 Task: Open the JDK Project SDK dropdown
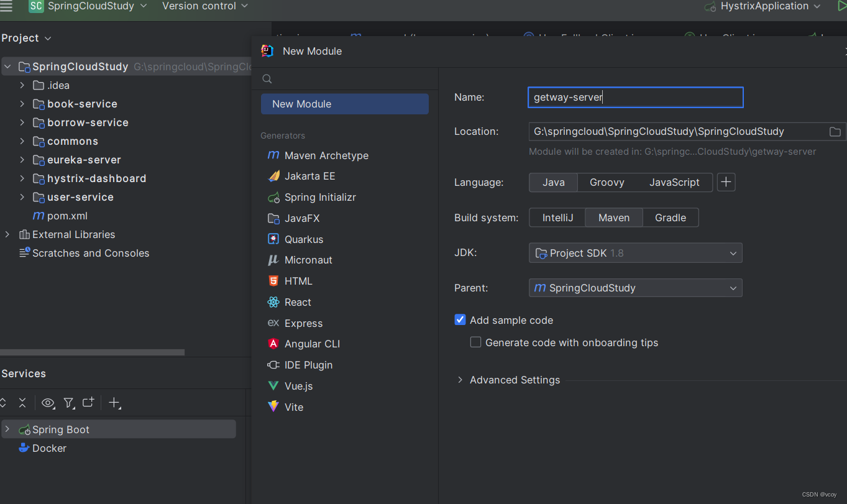[635, 253]
